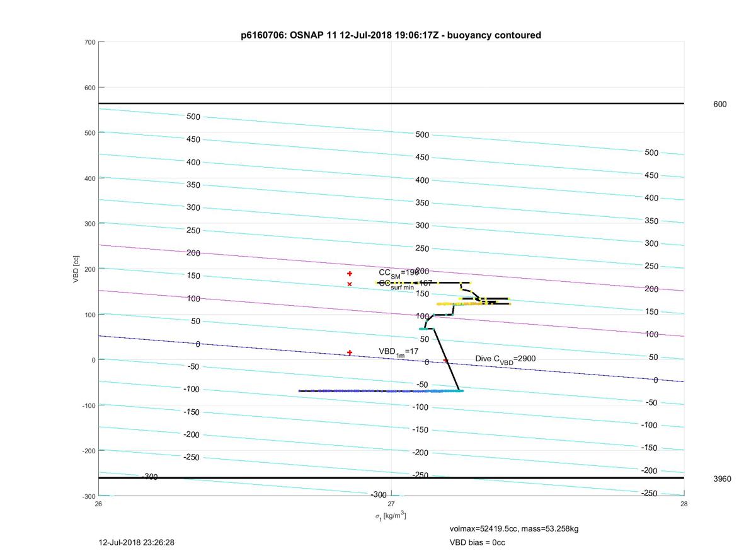Click the red x marker left of CC surf min
The width and height of the screenshot is (756, 558).
tap(350, 284)
